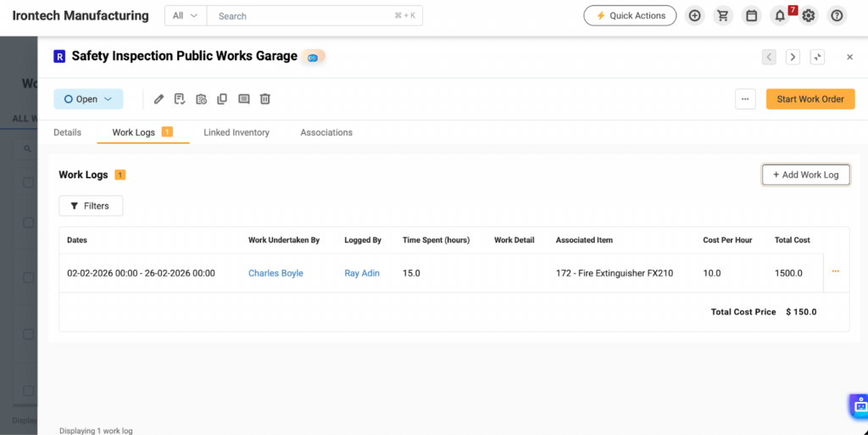Click into the Search input field
Viewport: 868px width, 435px height.
(305, 15)
